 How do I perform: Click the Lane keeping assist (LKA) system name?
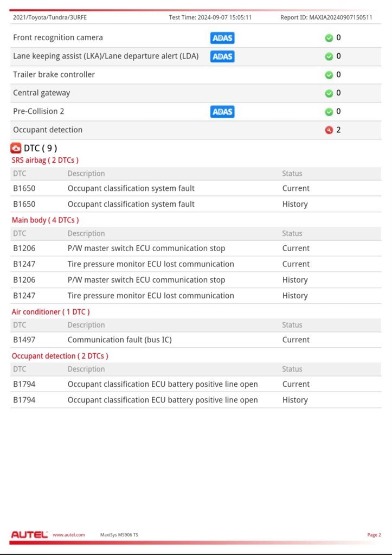106,56
